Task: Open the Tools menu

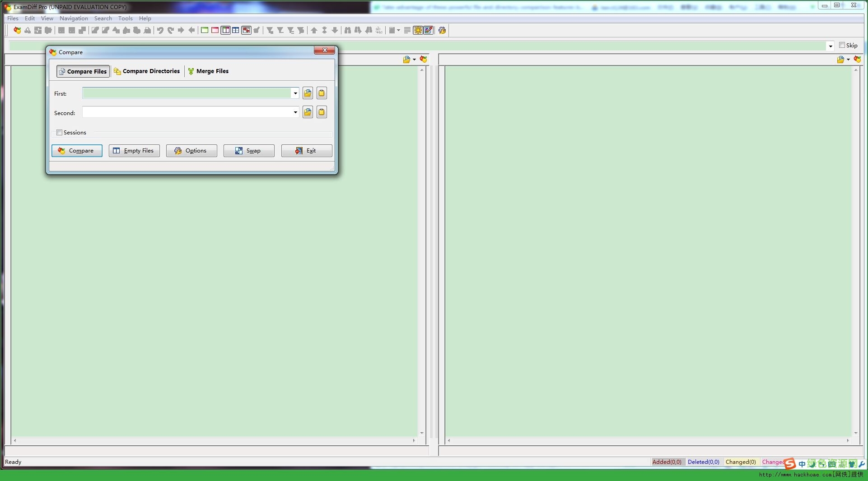Action: coord(126,18)
